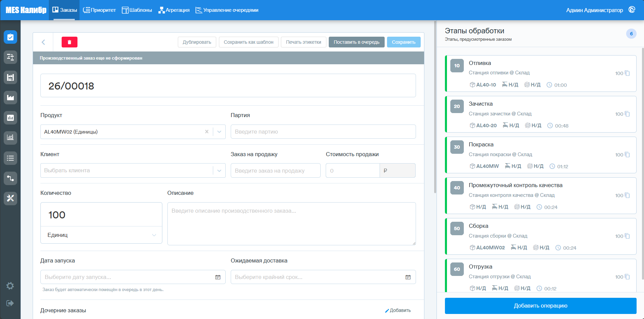
Task: Click the Заказ на продажу input field
Action: [276, 171]
